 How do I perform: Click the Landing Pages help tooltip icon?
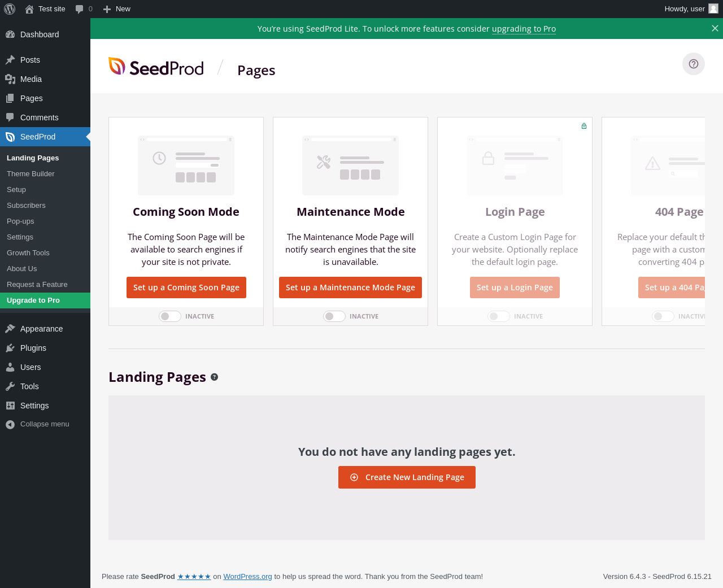tap(215, 377)
